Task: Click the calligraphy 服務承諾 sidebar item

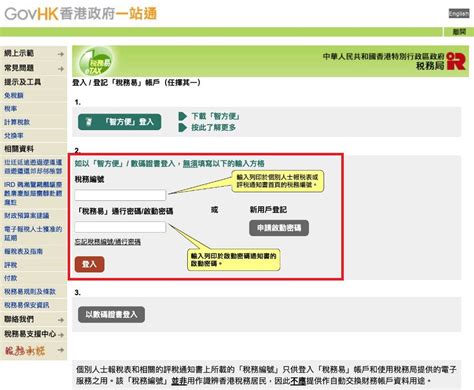Action: point(25,350)
